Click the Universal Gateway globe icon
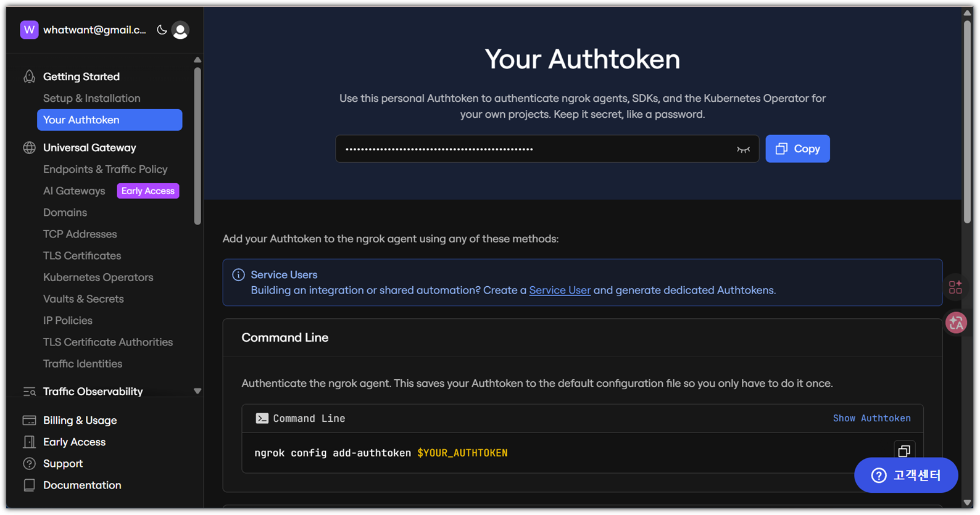Image resolution: width=980 pixels, height=515 pixels. [x=29, y=147]
